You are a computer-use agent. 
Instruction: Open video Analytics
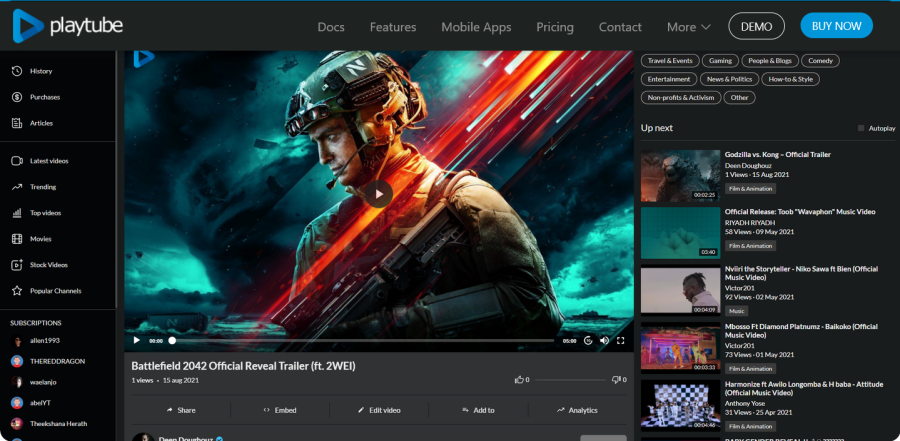pos(577,410)
